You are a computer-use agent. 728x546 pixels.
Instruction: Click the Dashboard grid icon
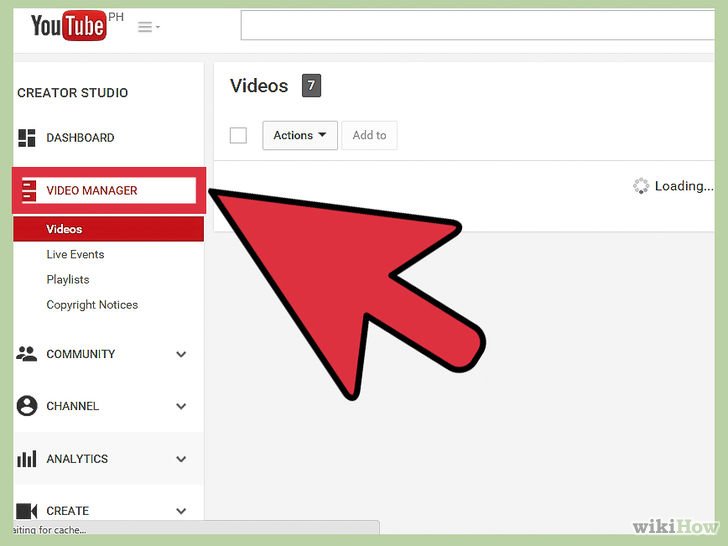(26, 138)
